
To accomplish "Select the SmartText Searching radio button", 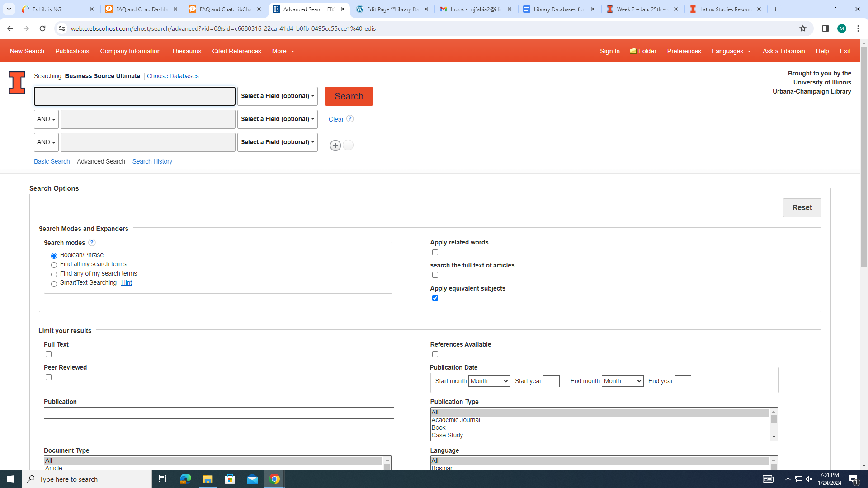I will point(54,284).
